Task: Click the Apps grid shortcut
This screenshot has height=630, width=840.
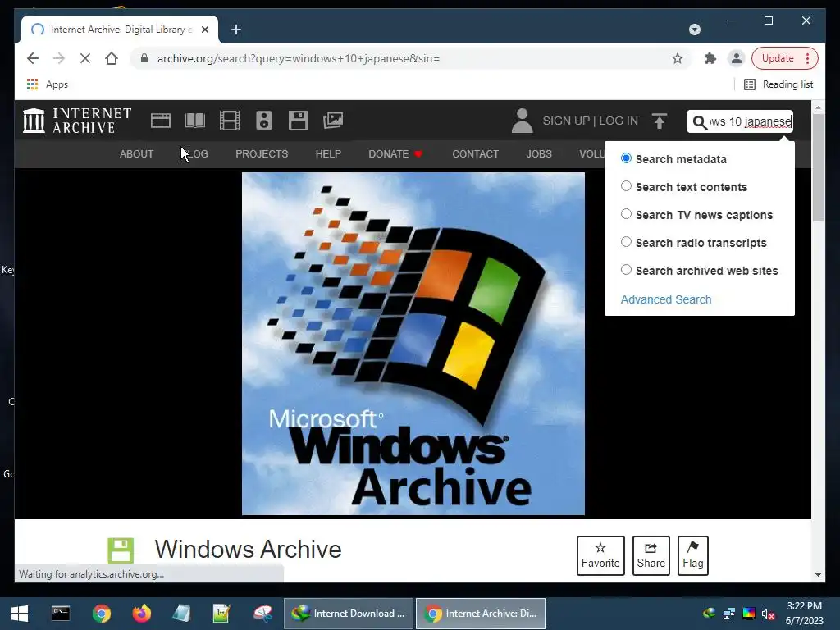Action: (47, 84)
